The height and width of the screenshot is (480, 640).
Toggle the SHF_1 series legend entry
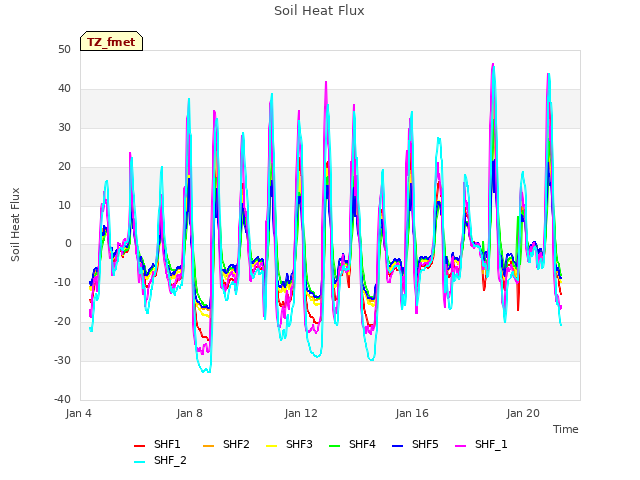(481, 444)
